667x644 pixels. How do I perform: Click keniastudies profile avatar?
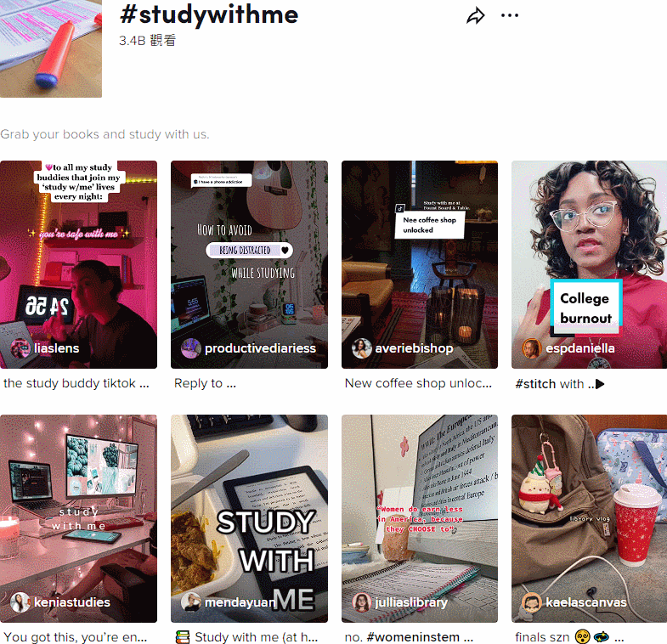coord(20,602)
